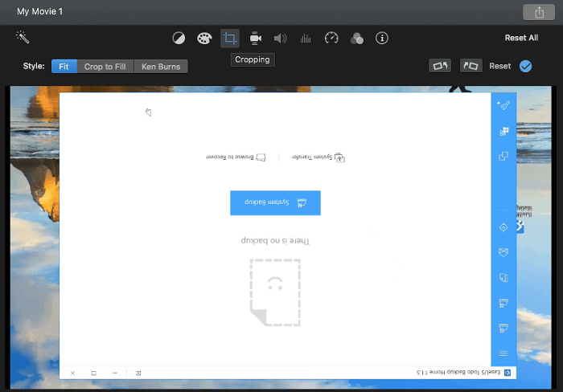
Task: Click EaseUS sidebar disk backup icon above system backup
Action: [503, 303]
